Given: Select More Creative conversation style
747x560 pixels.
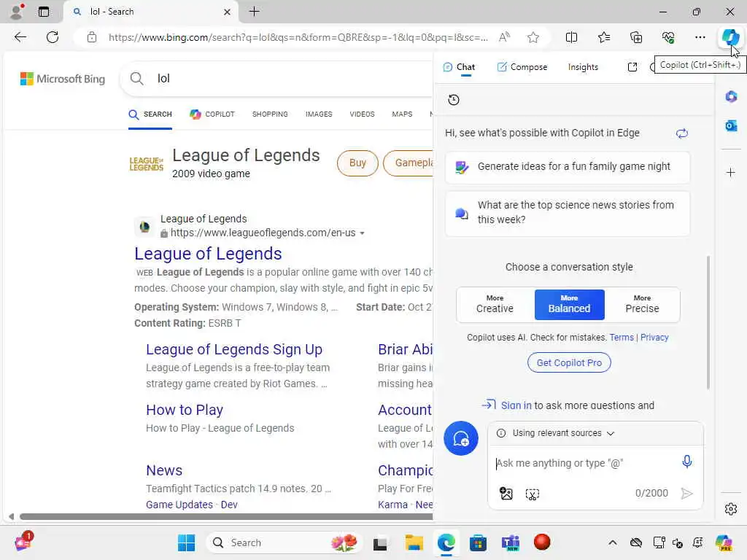Looking at the screenshot, I should [x=495, y=304].
